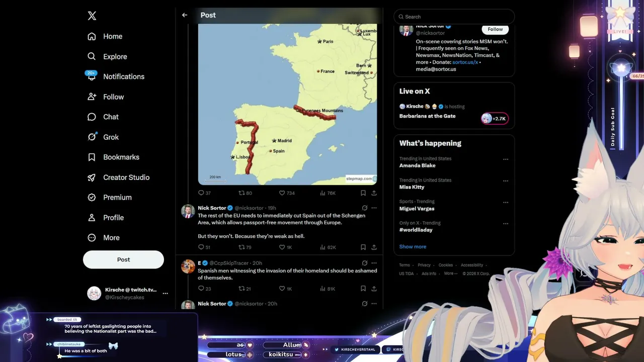This screenshot has width=644, height=362.
Task: Show more trends in What's happening
Action: coord(413,247)
